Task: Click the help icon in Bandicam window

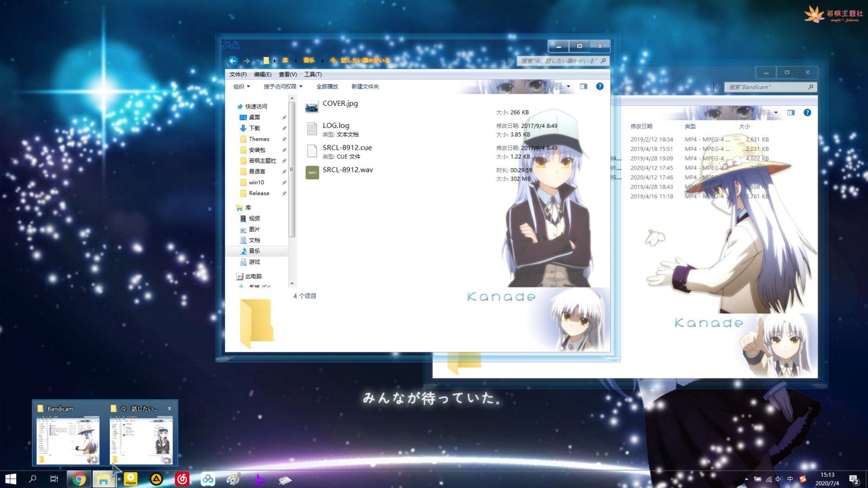Action: [x=807, y=112]
